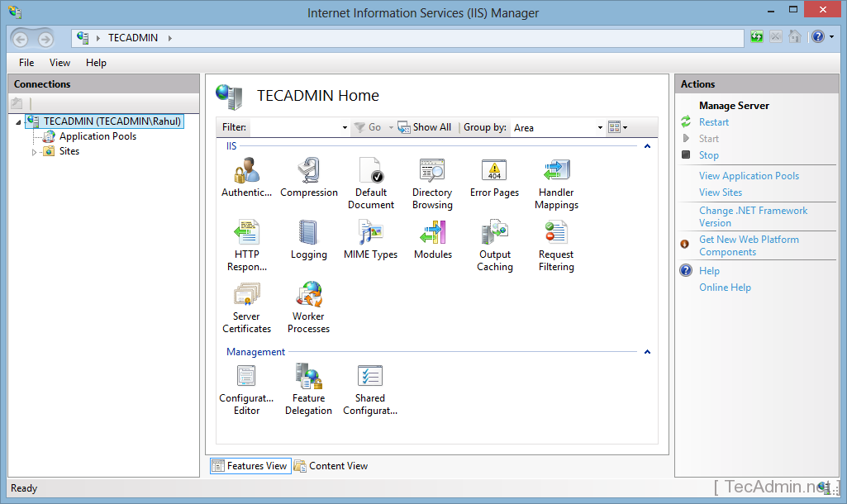This screenshot has height=504, width=847.
Task: Collapse the IIS section
Action: [647, 146]
